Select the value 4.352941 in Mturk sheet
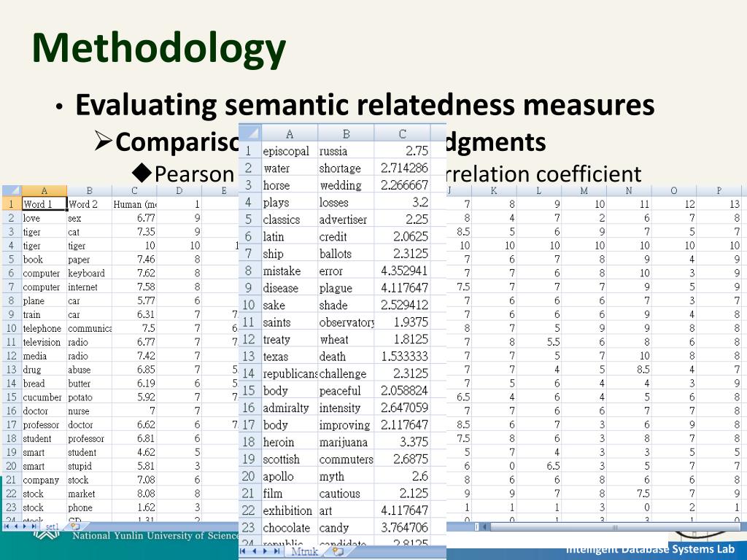 (x=403, y=271)
